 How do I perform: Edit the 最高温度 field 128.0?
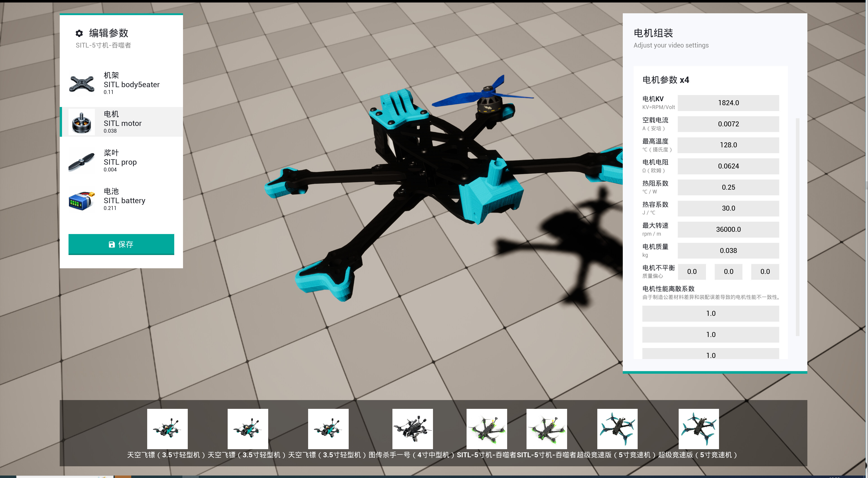click(728, 145)
